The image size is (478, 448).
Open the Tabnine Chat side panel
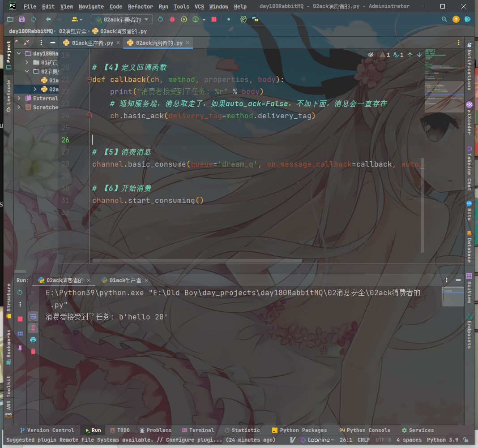(x=469, y=168)
